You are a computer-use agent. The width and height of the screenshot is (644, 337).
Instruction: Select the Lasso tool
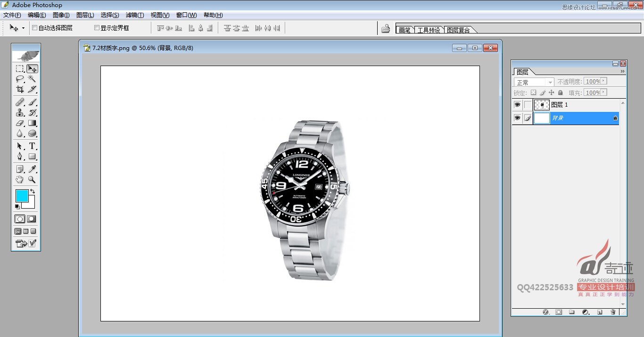tap(20, 79)
